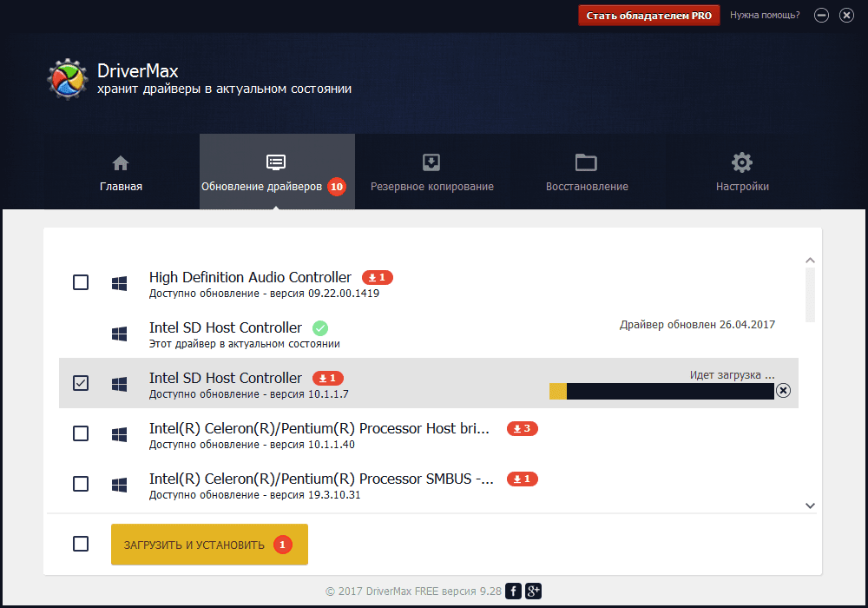The image size is (868, 608).
Task: Click download badge on High Definition Audio Controller
Action: click(378, 277)
